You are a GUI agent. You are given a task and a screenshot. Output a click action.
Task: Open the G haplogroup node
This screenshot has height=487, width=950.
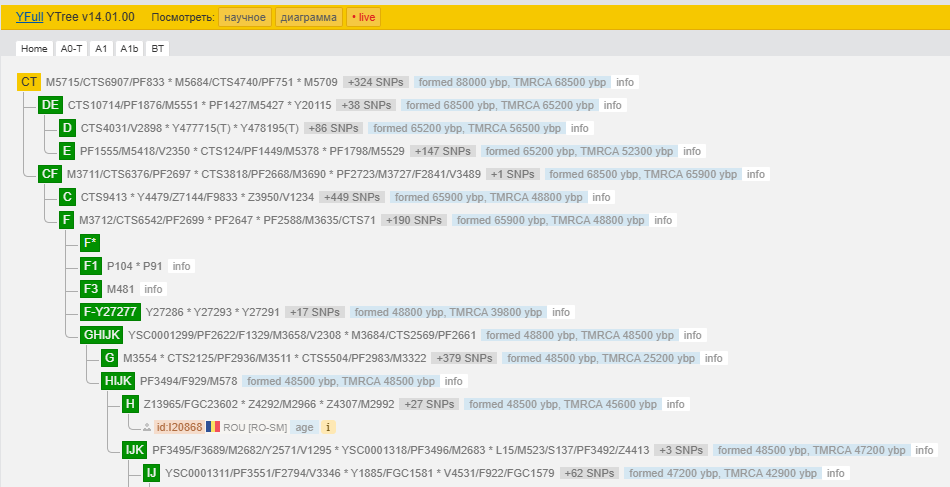110,359
